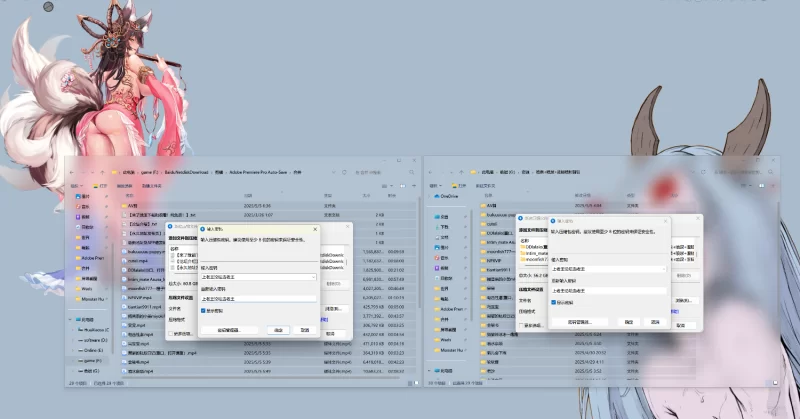Collapse 此电脑 tree node in left sidebar
The width and height of the screenshot is (800, 419).
pos(70,319)
